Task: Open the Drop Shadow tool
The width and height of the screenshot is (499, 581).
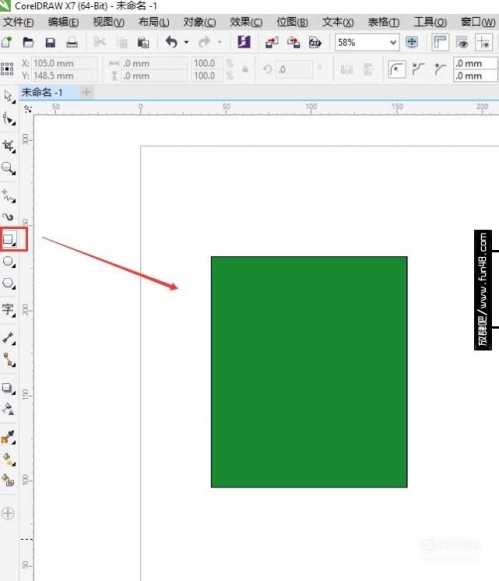Action: point(8,388)
